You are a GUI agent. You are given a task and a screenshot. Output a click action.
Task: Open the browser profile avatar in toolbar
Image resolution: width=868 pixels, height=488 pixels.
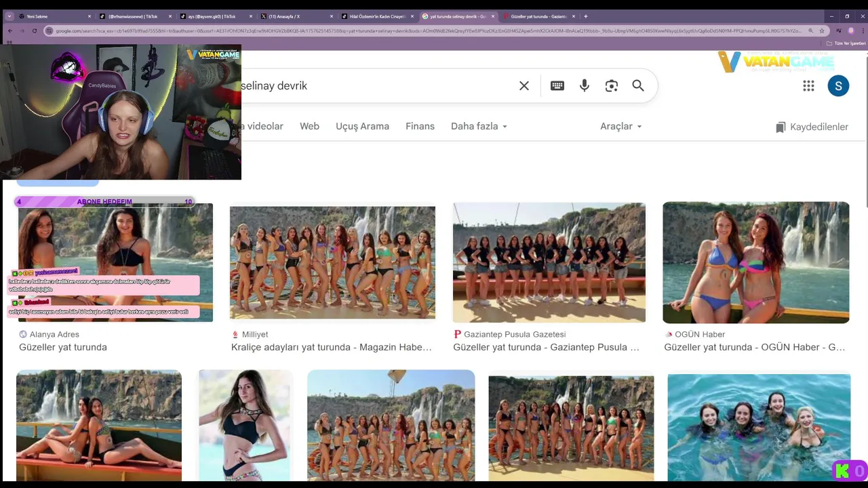[x=851, y=30]
